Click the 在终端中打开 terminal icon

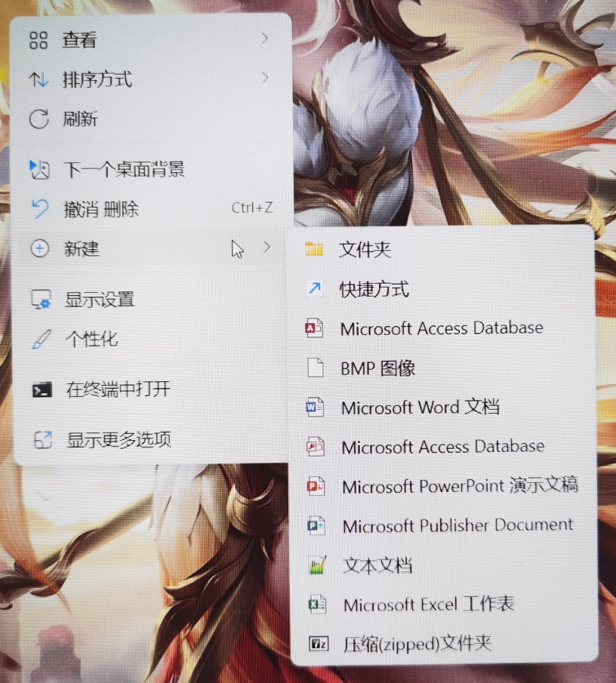point(42,389)
